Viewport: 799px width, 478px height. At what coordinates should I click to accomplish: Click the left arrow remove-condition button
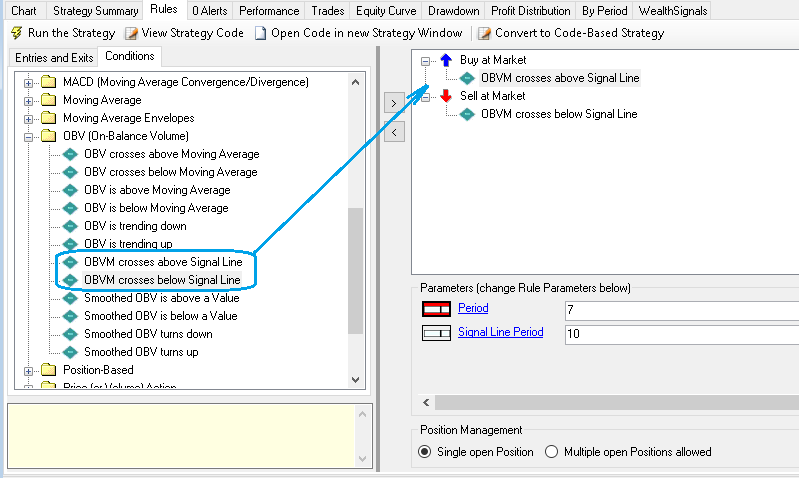pos(394,132)
